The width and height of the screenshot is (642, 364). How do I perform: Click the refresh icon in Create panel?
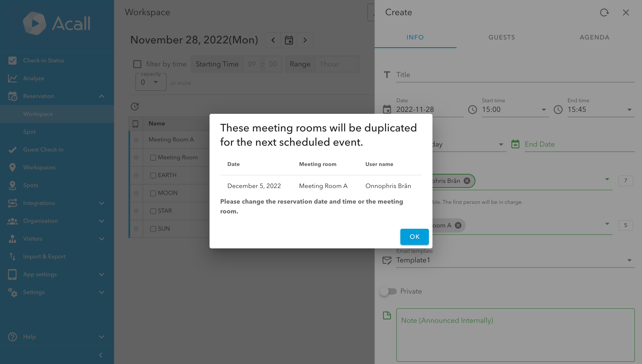point(604,12)
